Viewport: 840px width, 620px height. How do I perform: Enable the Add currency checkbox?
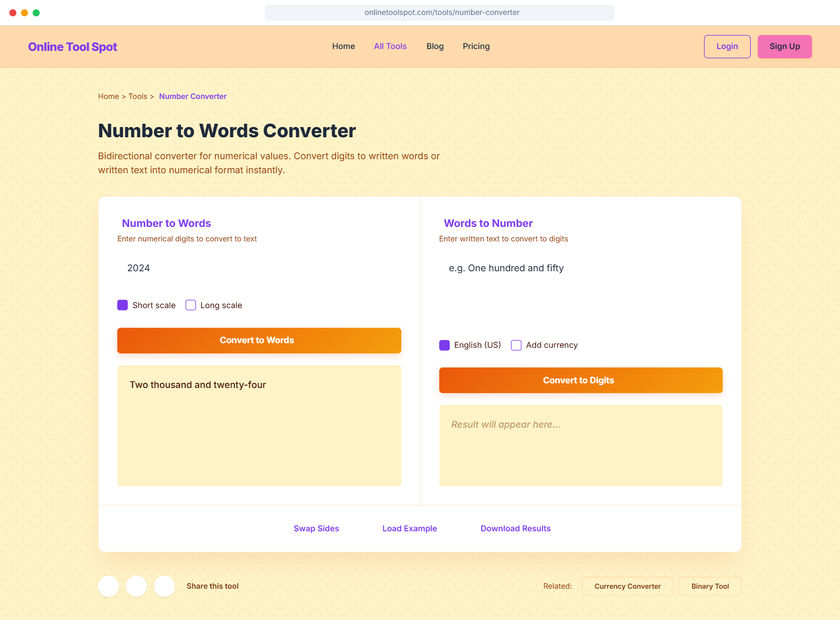tap(516, 345)
